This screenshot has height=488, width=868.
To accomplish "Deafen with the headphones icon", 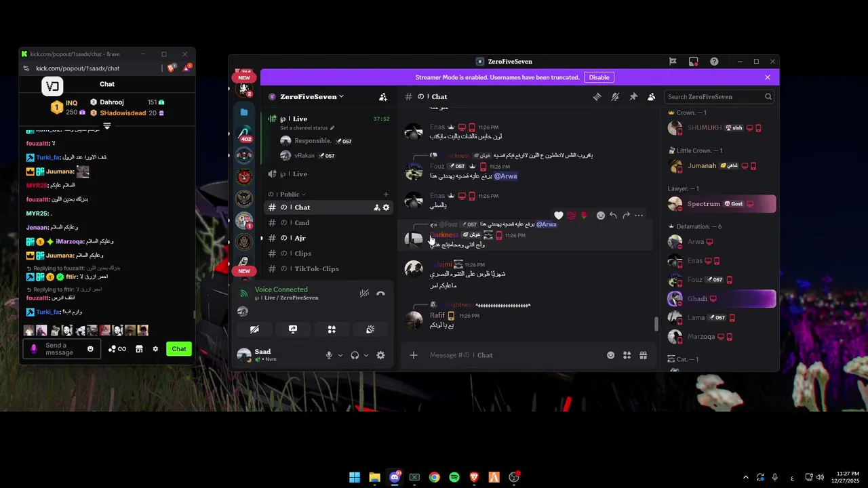I will pyautogui.click(x=355, y=355).
